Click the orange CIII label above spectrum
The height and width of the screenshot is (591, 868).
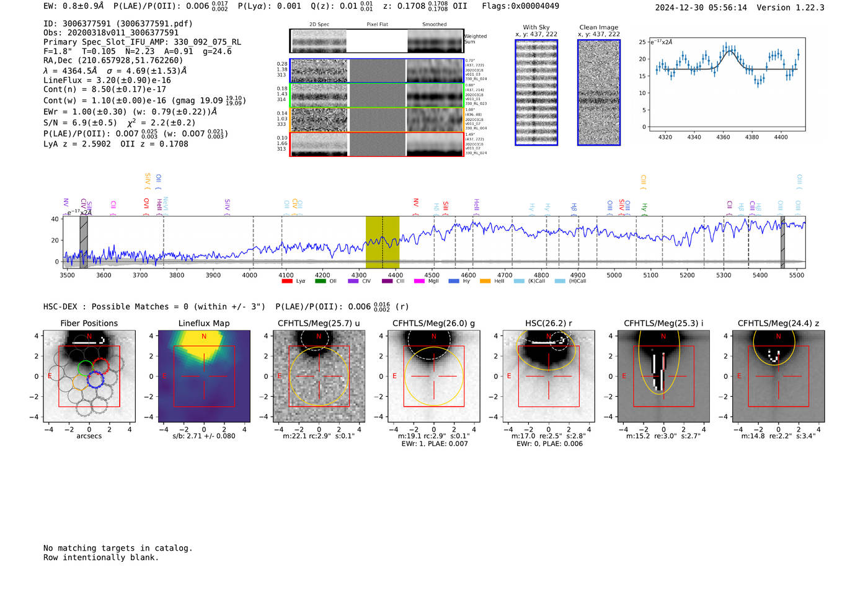pos(643,181)
